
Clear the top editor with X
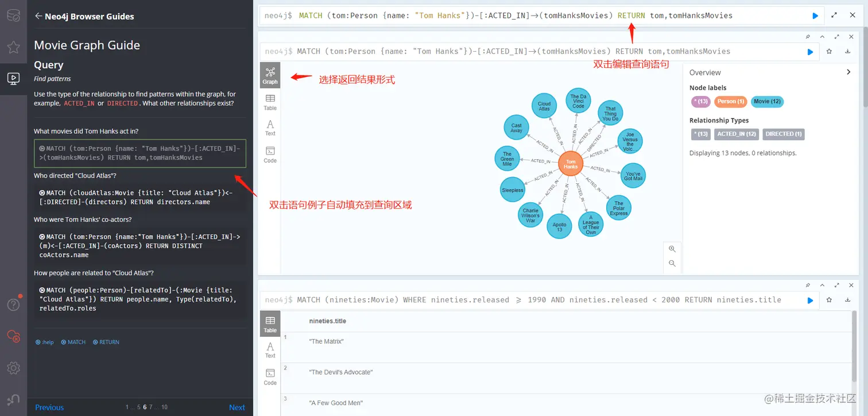(x=852, y=15)
